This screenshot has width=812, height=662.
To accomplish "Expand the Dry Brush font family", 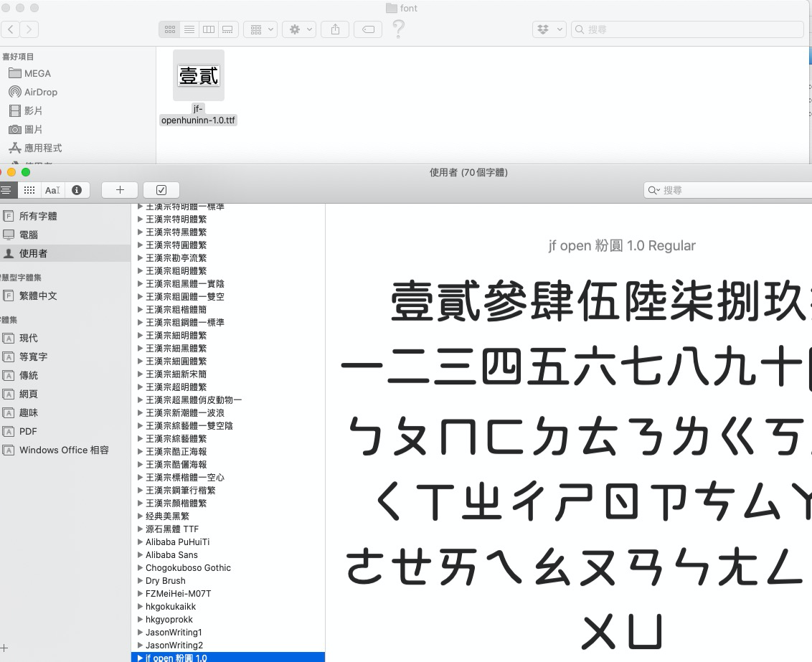I will pyautogui.click(x=140, y=581).
